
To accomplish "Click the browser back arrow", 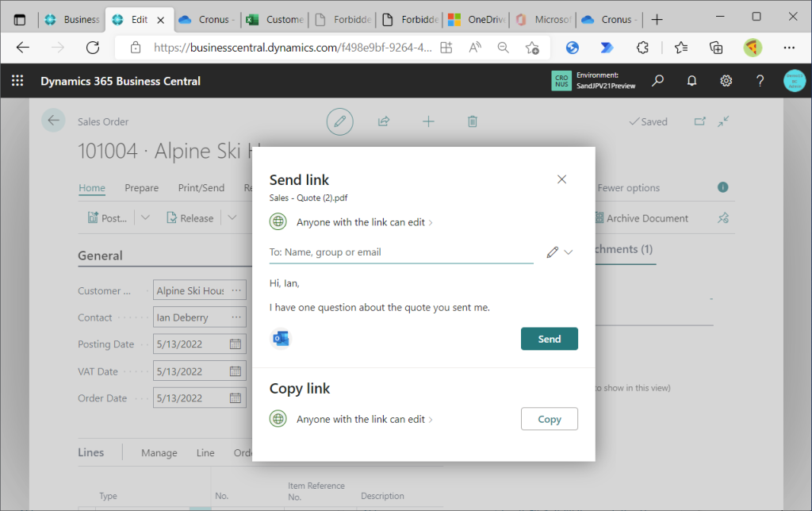I will (x=23, y=48).
